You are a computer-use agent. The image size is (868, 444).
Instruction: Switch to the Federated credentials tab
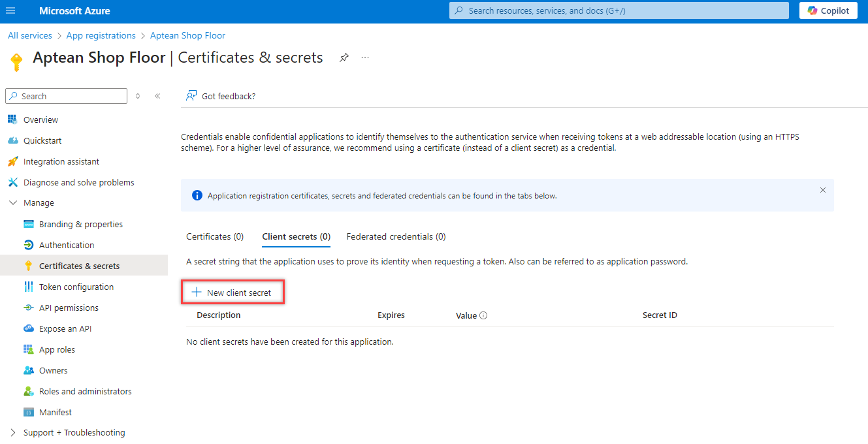pyautogui.click(x=396, y=236)
